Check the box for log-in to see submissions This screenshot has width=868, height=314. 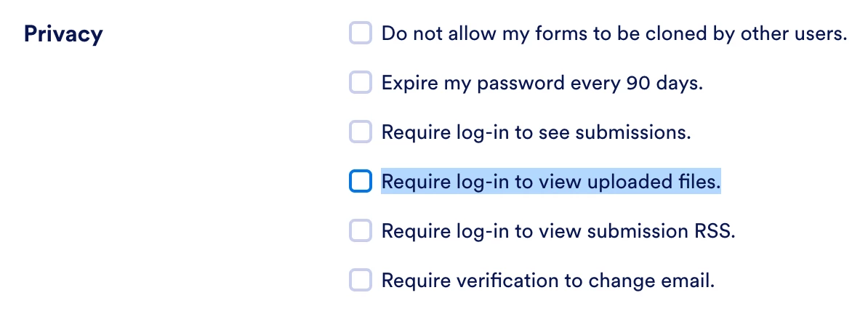click(x=361, y=132)
